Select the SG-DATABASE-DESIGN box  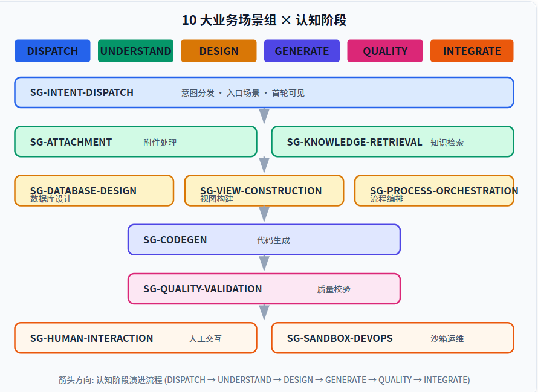[x=94, y=191]
